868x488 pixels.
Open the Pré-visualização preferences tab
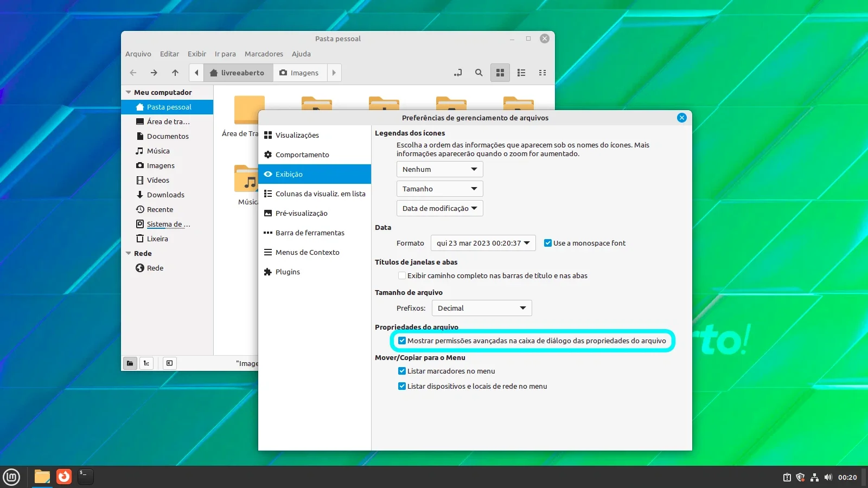point(315,213)
